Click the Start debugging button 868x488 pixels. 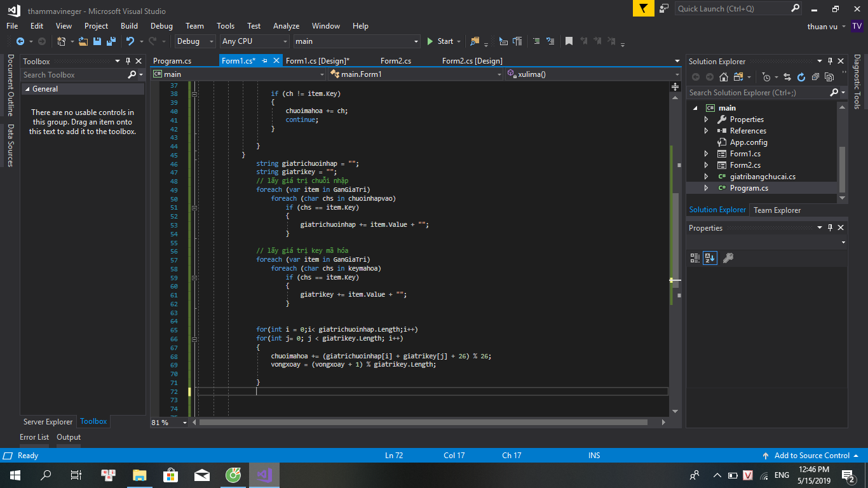(440, 41)
